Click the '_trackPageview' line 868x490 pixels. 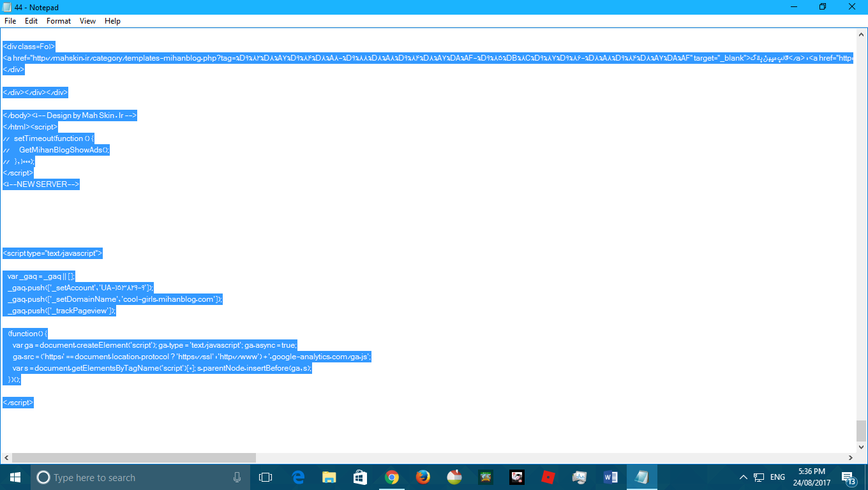coord(59,311)
